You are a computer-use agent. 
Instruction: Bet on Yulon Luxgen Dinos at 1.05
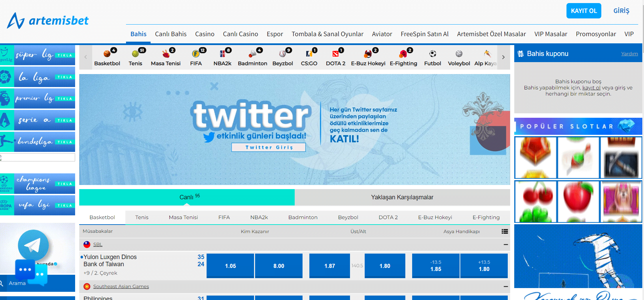click(x=230, y=266)
